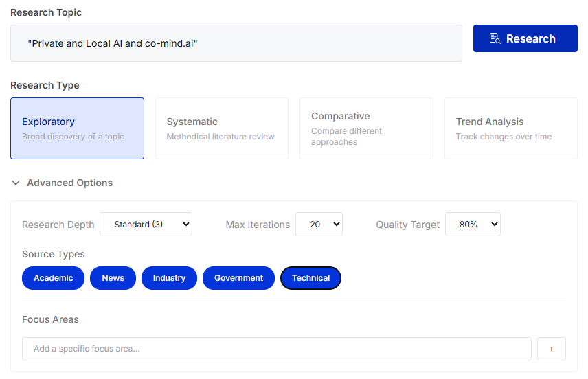
Task: Click the Research button
Action: pyautogui.click(x=525, y=38)
